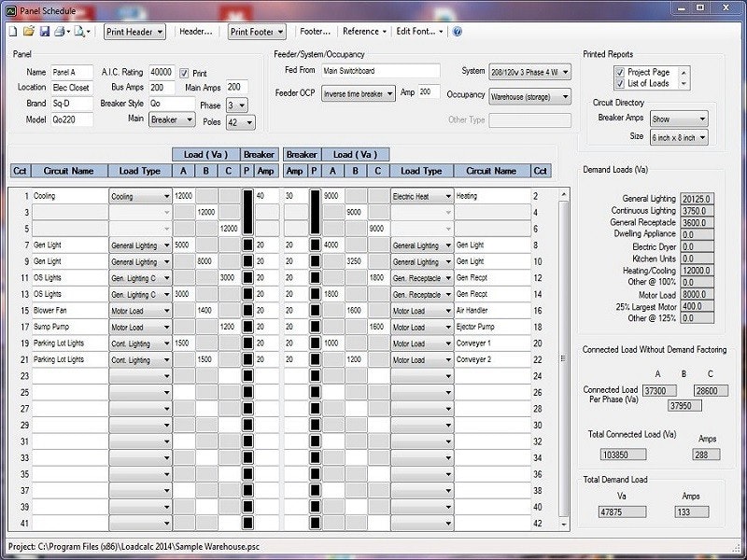Uncheck the Project Page report checkbox
Viewport: 747px width, 560px height.
point(620,72)
